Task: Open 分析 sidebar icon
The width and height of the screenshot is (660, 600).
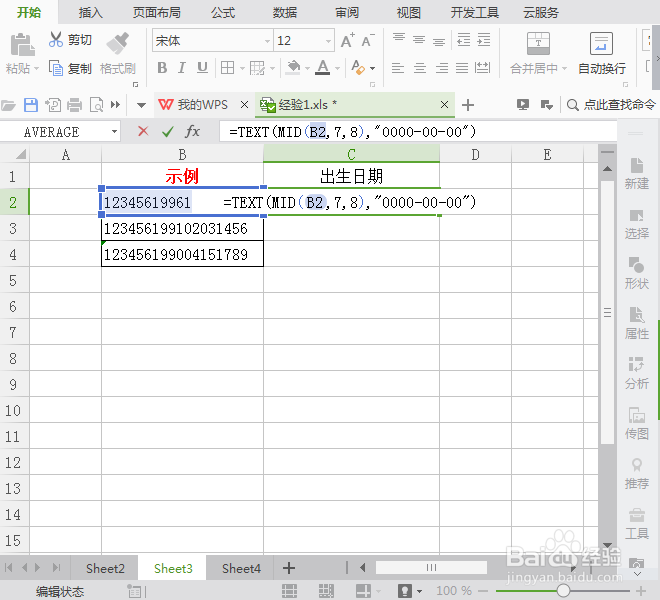Action: 636,373
